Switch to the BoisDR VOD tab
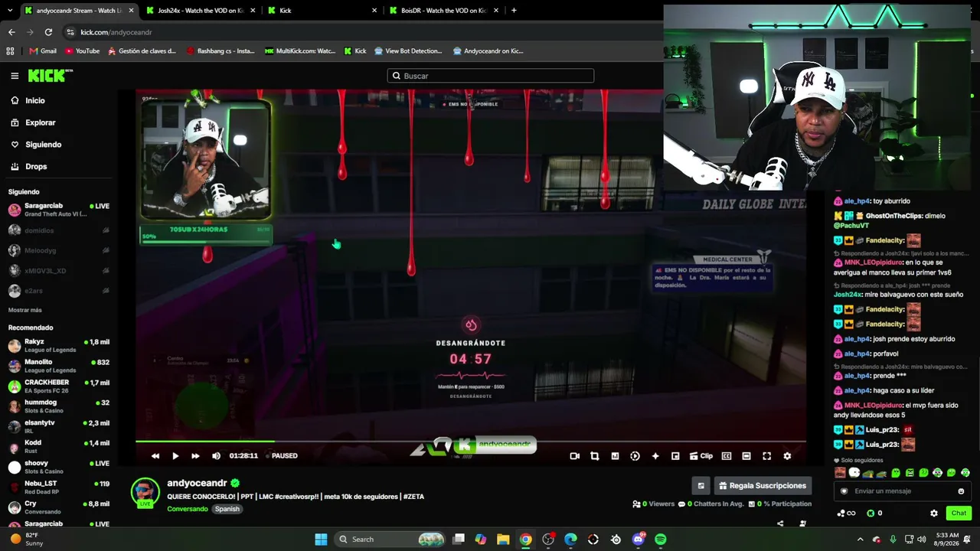Screen dimensions: 980x551 tap(444, 11)
